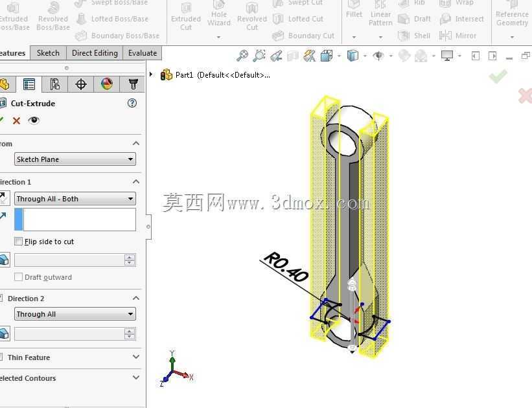The height and width of the screenshot is (408, 532).
Task: Click reverse direction arrow button
Action: [3, 199]
